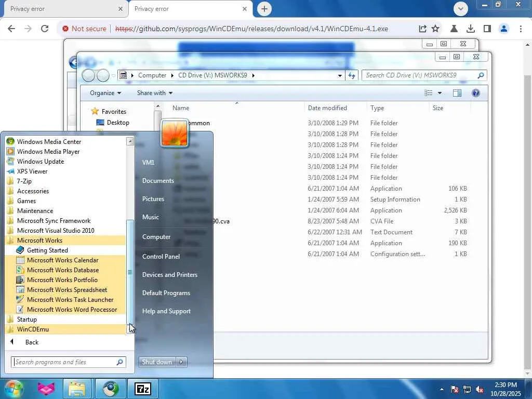Click the user account flower picture

(175, 134)
